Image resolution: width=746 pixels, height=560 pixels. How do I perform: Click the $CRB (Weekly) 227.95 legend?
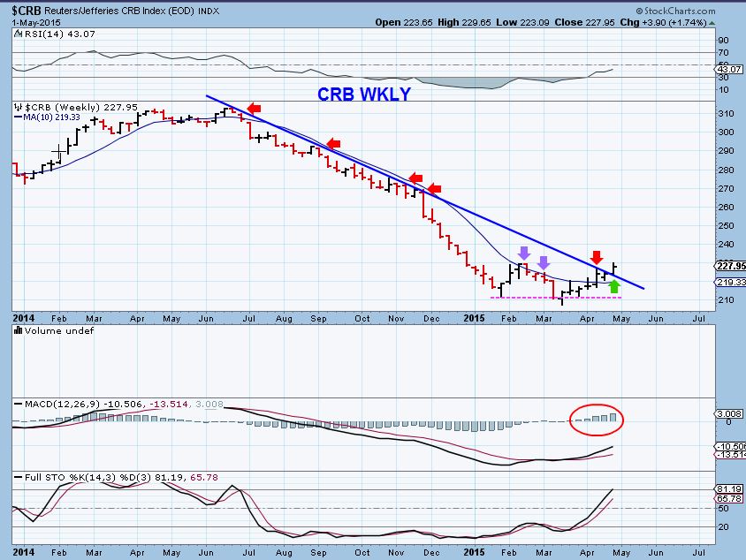pos(81,108)
